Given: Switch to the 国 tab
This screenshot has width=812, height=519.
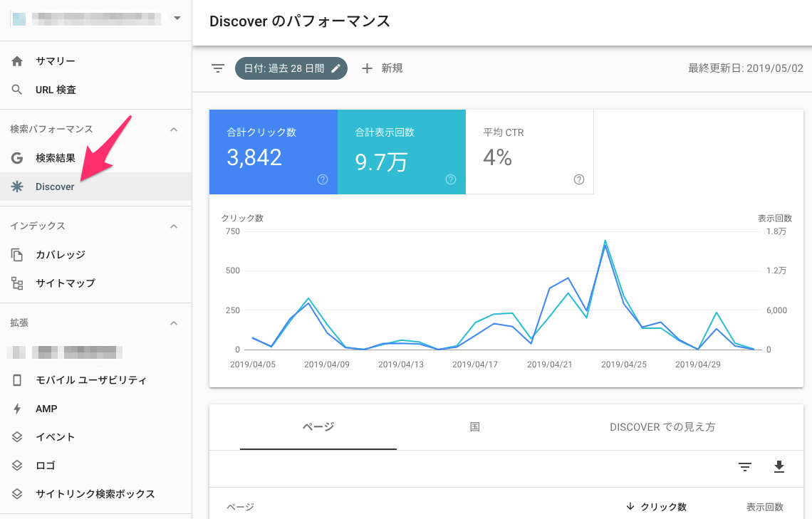Looking at the screenshot, I should (474, 427).
